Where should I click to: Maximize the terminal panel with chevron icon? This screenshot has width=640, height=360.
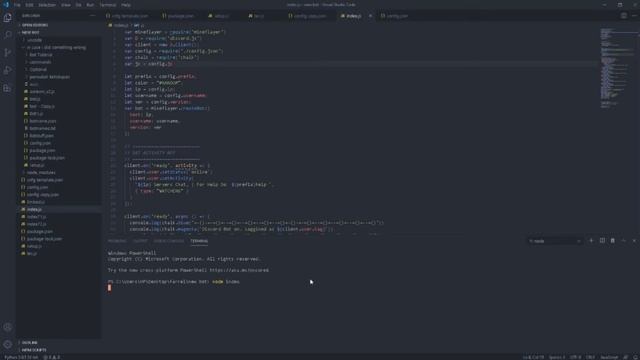(623, 241)
